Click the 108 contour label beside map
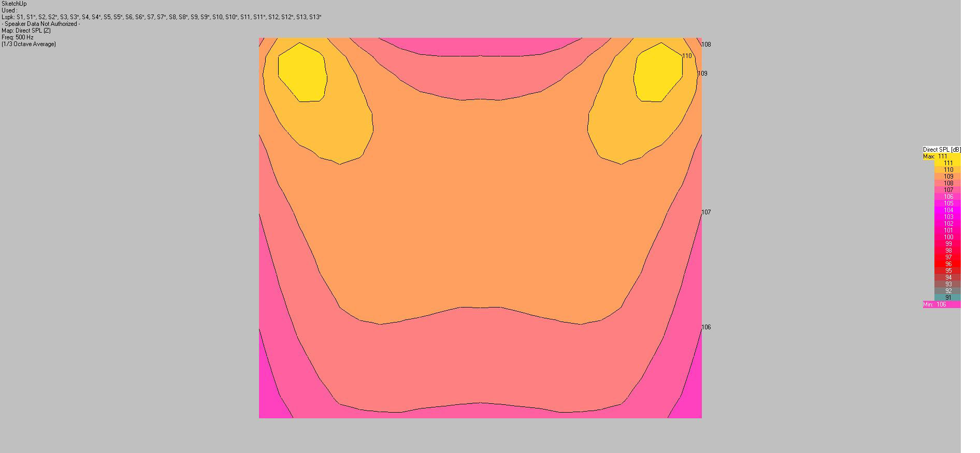980x453 pixels. [x=706, y=45]
